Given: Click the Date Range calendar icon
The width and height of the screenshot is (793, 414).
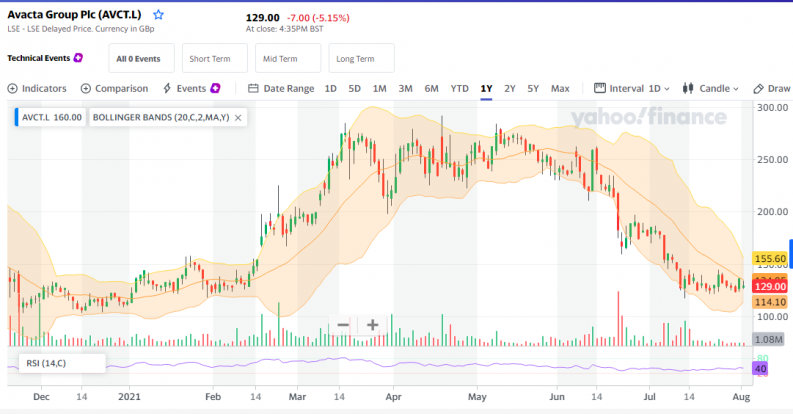Looking at the screenshot, I should pyautogui.click(x=253, y=88).
